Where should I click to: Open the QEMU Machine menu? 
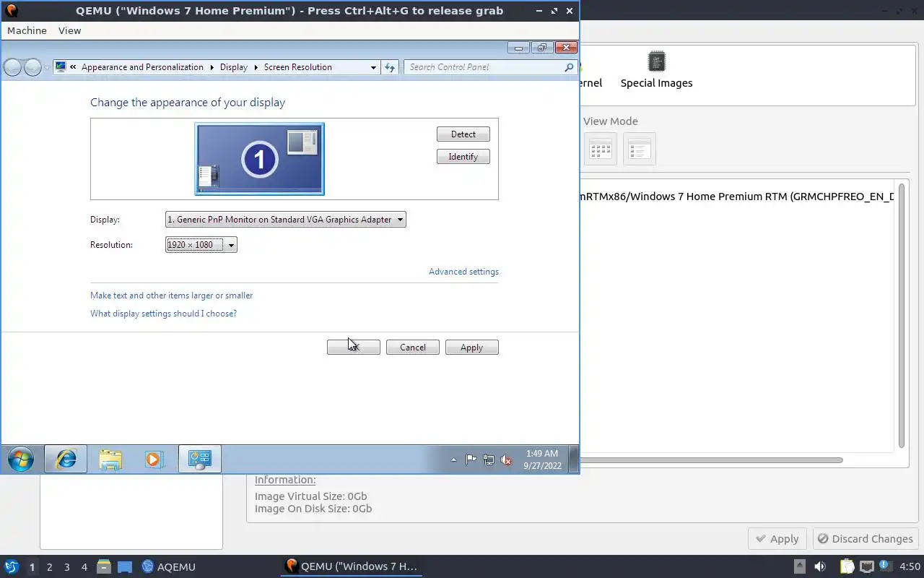pyautogui.click(x=27, y=30)
